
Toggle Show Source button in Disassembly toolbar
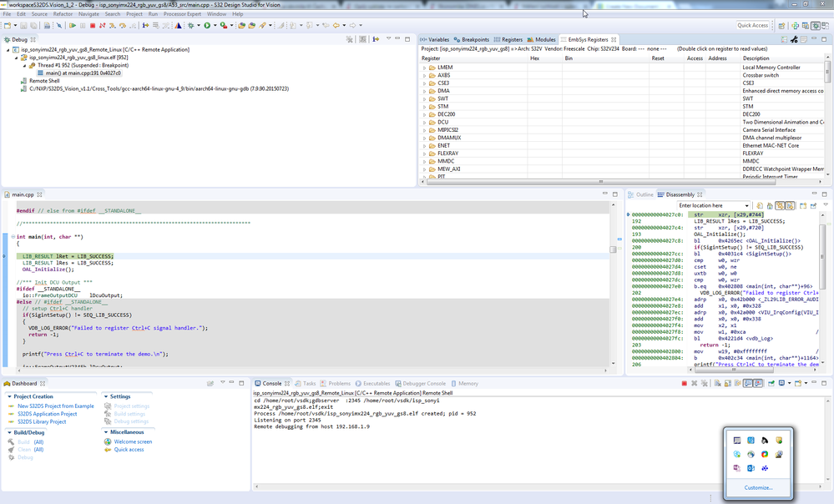point(788,205)
